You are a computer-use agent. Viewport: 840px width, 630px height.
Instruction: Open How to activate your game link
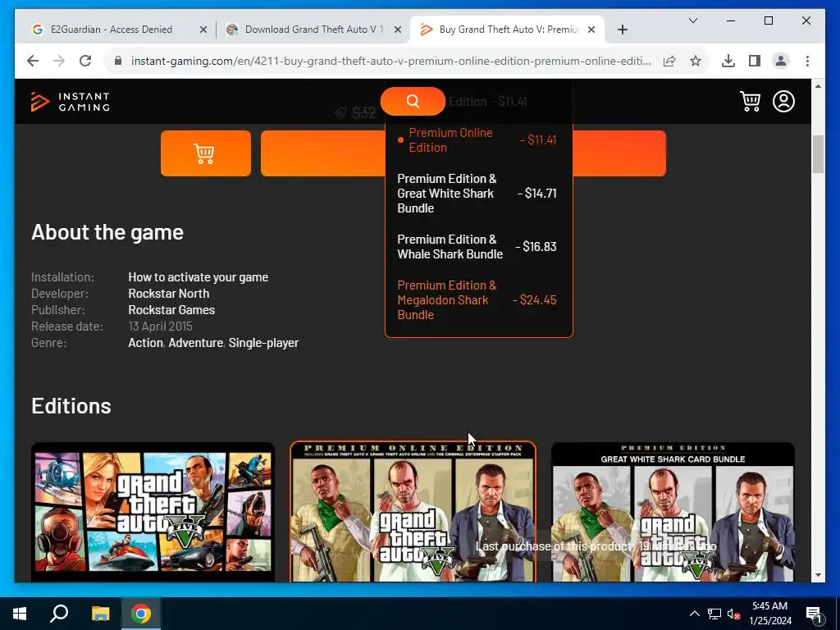[x=199, y=277]
